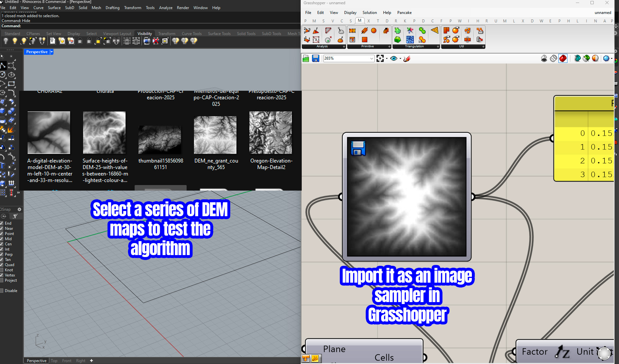Expand the Primitive panel plus
This screenshot has height=364, width=619.
tap(389, 47)
